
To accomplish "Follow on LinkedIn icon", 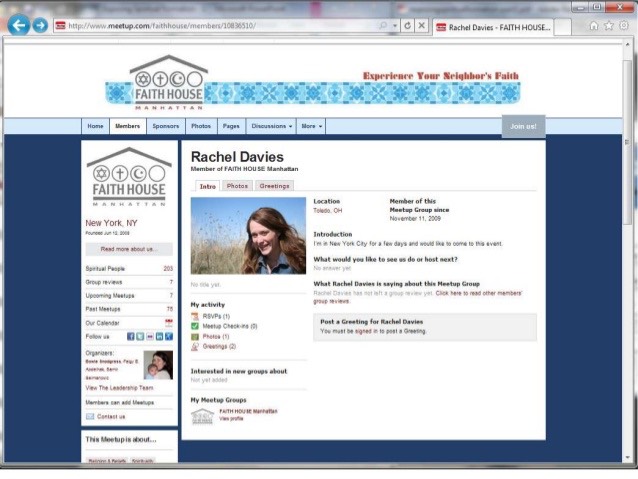I will [x=160, y=336].
